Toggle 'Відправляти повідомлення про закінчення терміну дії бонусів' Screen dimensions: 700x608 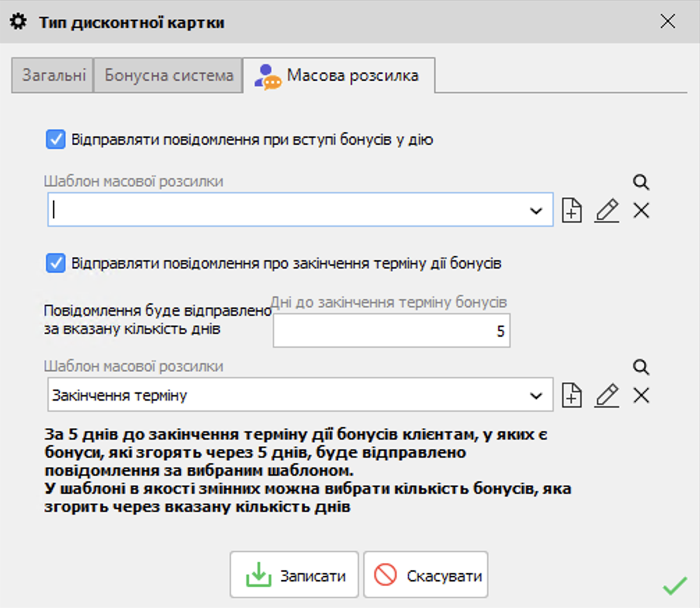pyautogui.click(x=56, y=263)
